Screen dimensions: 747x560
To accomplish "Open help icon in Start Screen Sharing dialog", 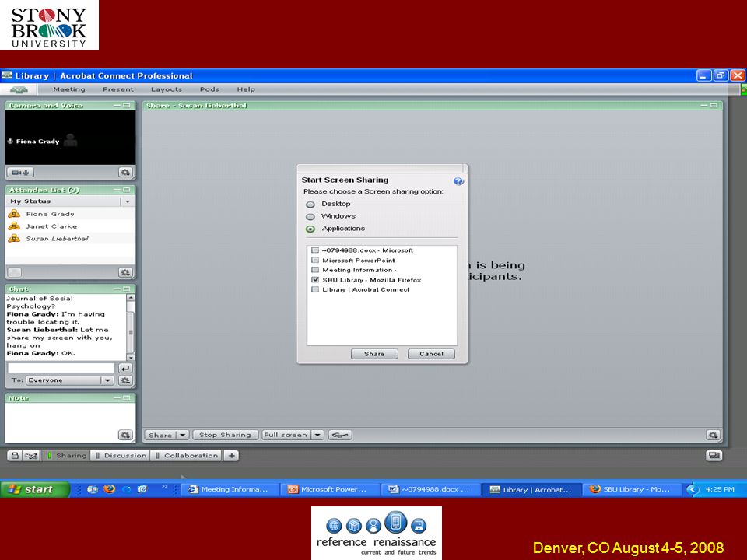I will point(458,181).
